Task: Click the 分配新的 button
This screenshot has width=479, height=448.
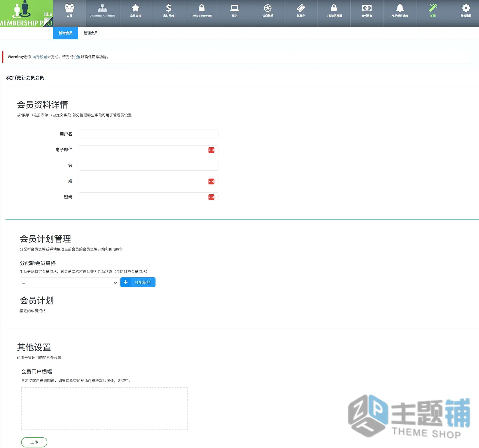Action: point(138,282)
